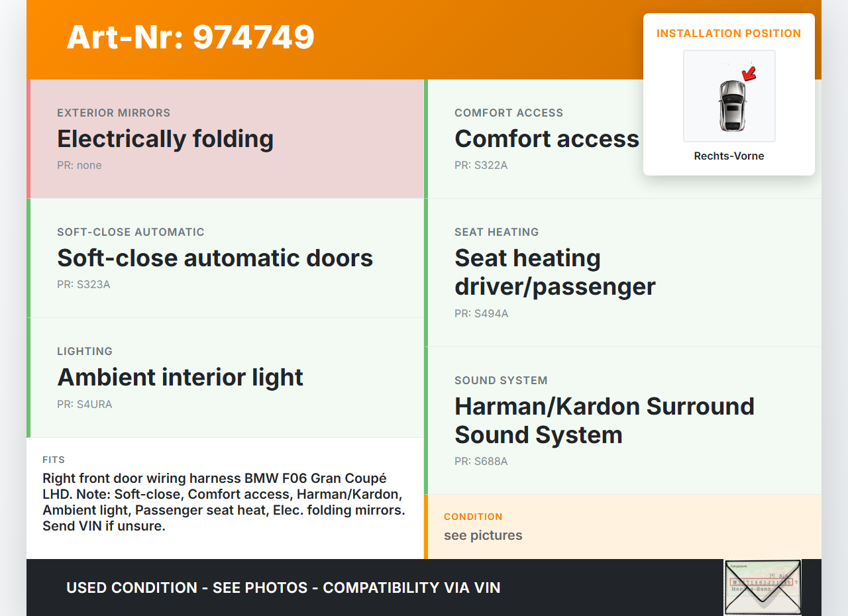848x616 pixels.
Task: Click the used condition footer notice
Action: 283,588
